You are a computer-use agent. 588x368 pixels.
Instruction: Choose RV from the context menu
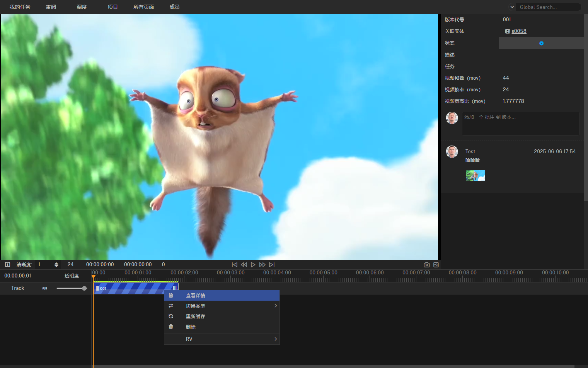[x=222, y=339]
